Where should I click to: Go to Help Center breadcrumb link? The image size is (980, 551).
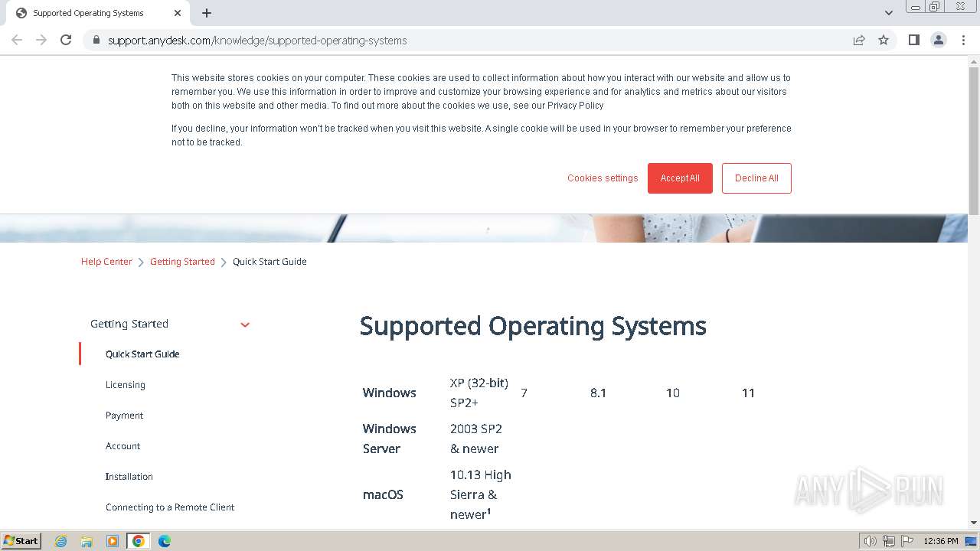click(106, 262)
